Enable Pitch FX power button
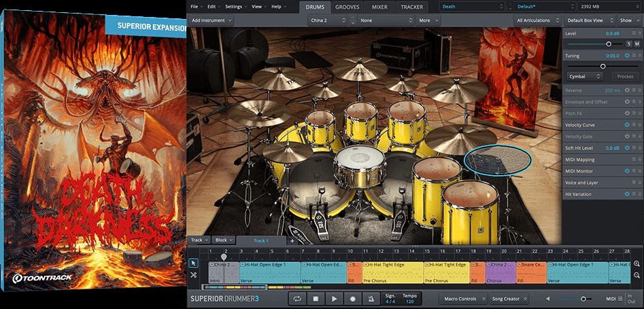 [x=627, y=113]
